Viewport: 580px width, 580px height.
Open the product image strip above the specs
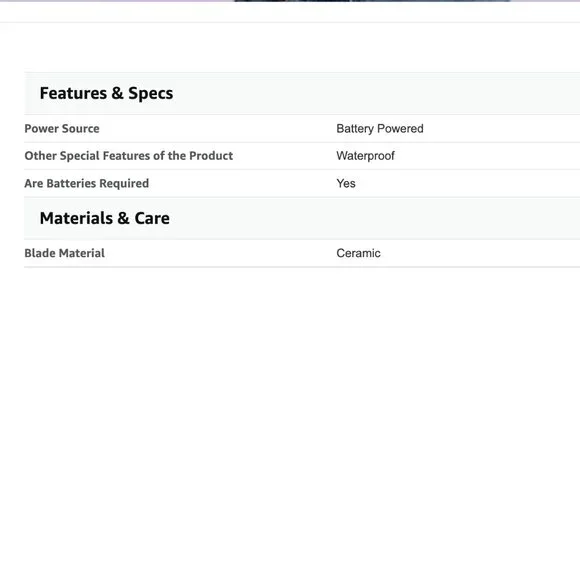tap(372, 1)
